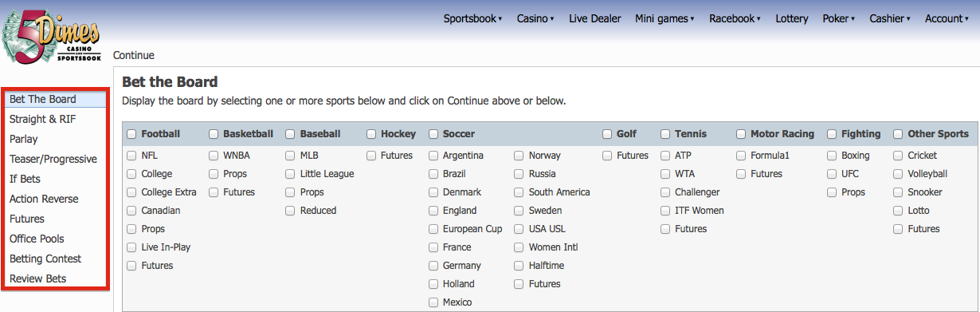Enable the Halftime soccer checkbox

pos(519,266)
